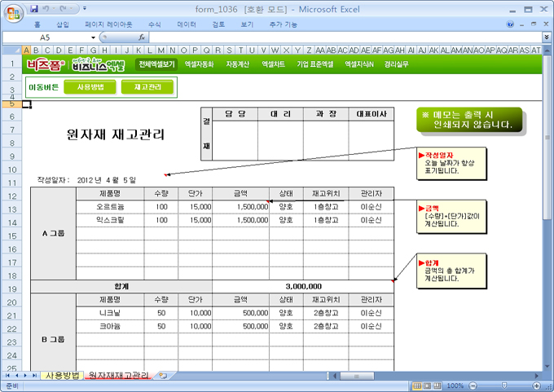This screenshot has width=554, height=392.
Task: Click zoom out minus button
Action: [x=473, y=385]
